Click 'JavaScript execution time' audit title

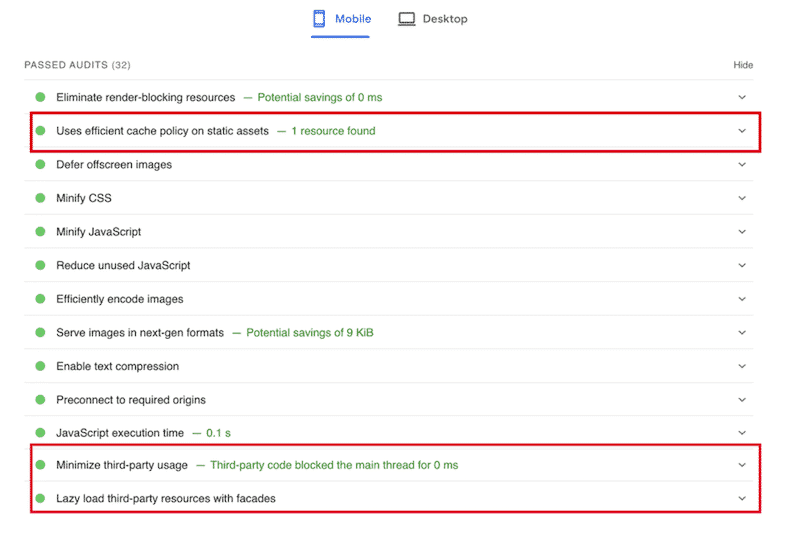[x=120, y=433]
